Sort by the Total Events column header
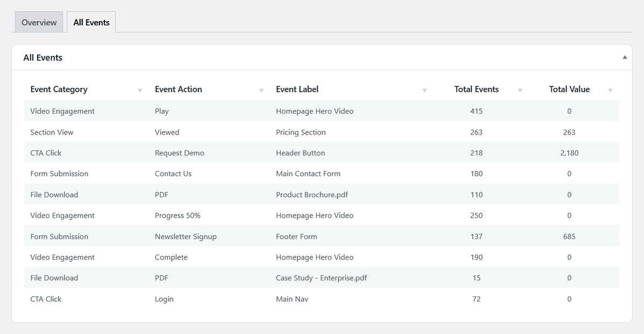 pos(477,89)
